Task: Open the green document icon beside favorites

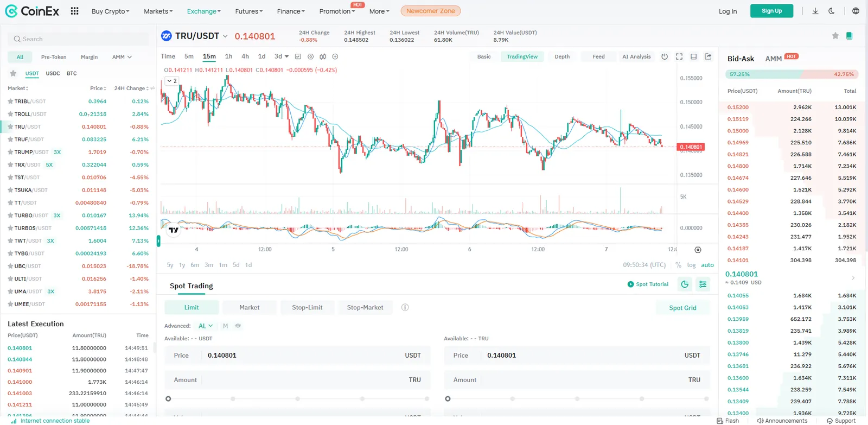Action: tap(849, 36)
